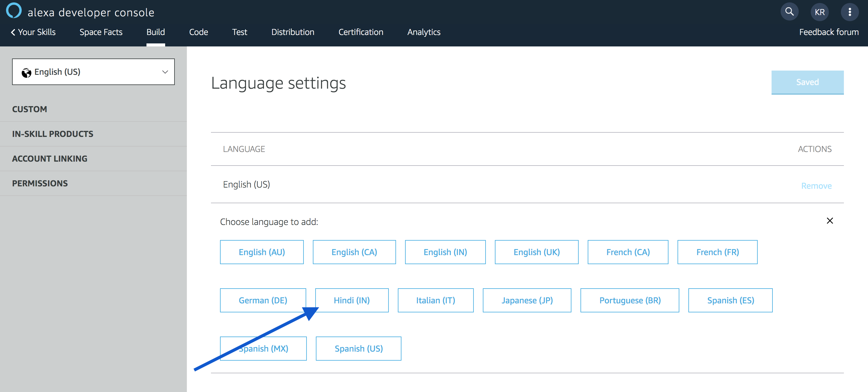Image resolution: width=868 pixels, height=392 pixels.
Task: Open the three-dot options menu
Action: (x=850, y=12)
